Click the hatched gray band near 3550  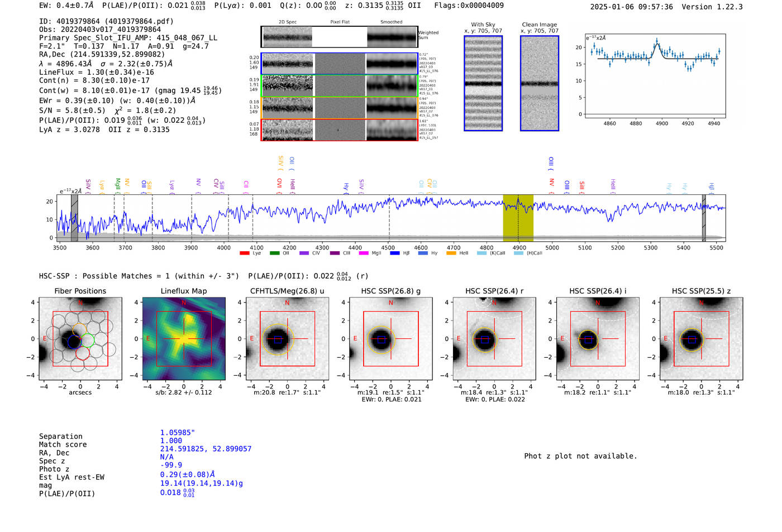74,218
